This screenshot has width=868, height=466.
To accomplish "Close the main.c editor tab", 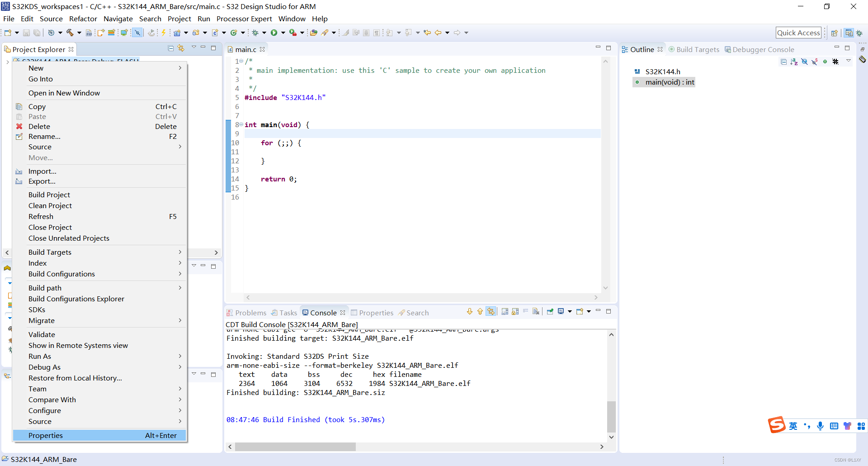I will (262, 49).
